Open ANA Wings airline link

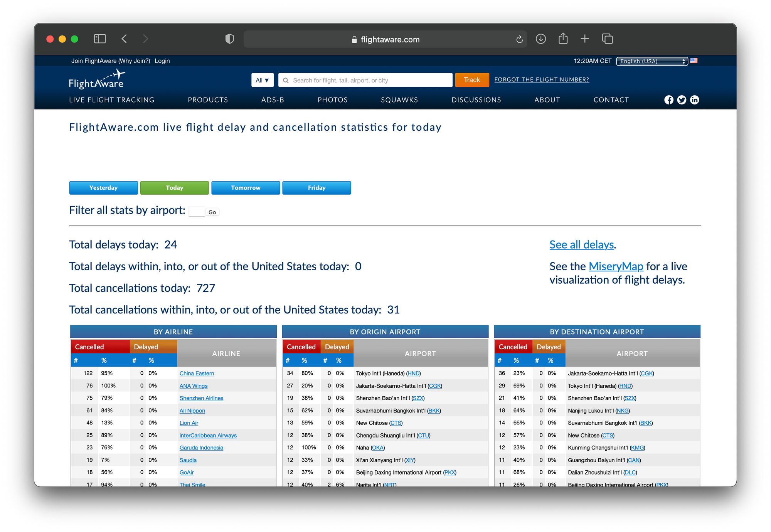point(194,386)
